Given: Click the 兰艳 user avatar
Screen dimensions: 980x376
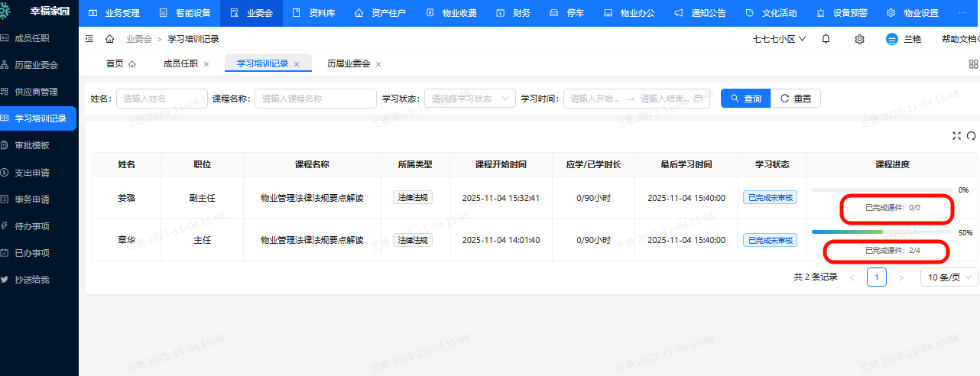Looking at the screenshot, I should coord(891,39).
